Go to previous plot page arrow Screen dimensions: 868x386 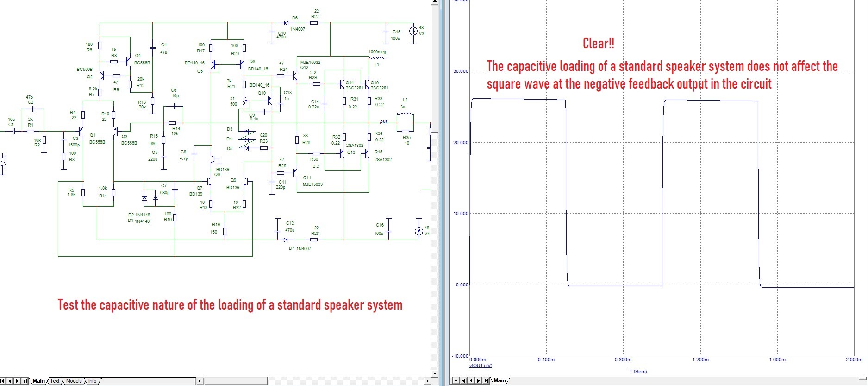[471, 381]
